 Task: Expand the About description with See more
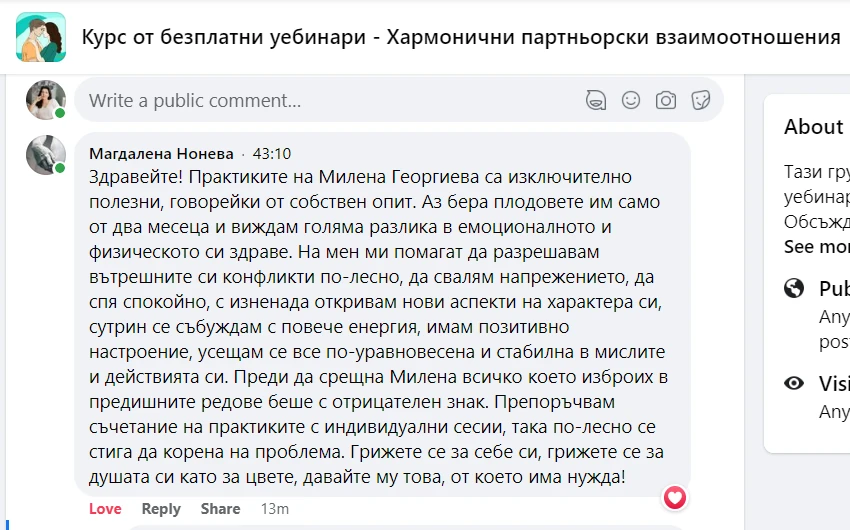click(817, 246)
